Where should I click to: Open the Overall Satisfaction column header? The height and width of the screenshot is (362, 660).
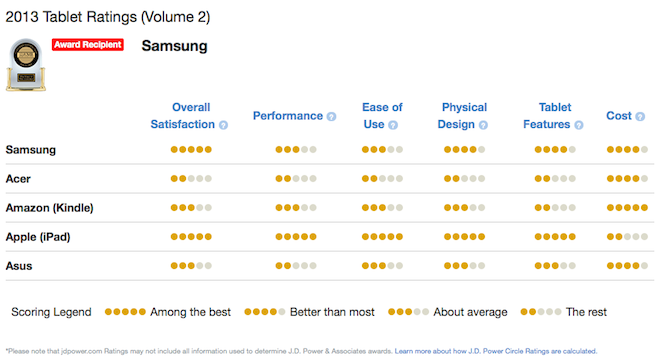[184, 116]
